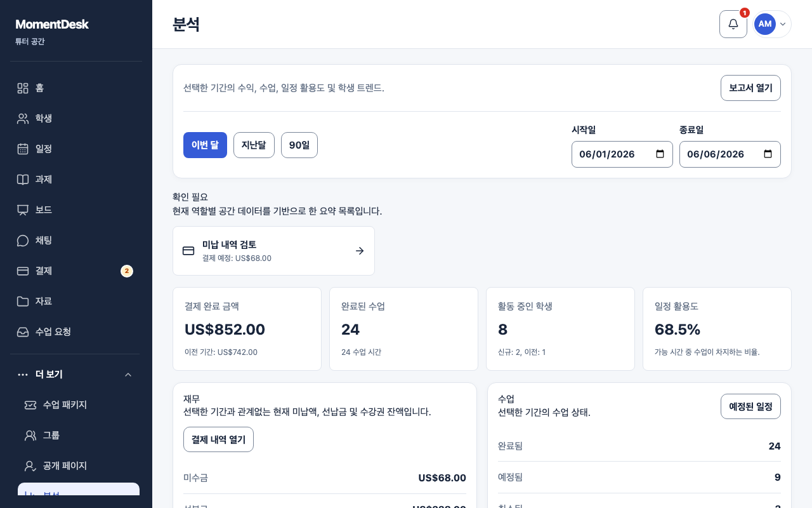Image resolution: width=812 pixels, height=508 pixels.
Task: Click the 보고서 열기 button
Action: pyautogui.click(x=750, y=88)
